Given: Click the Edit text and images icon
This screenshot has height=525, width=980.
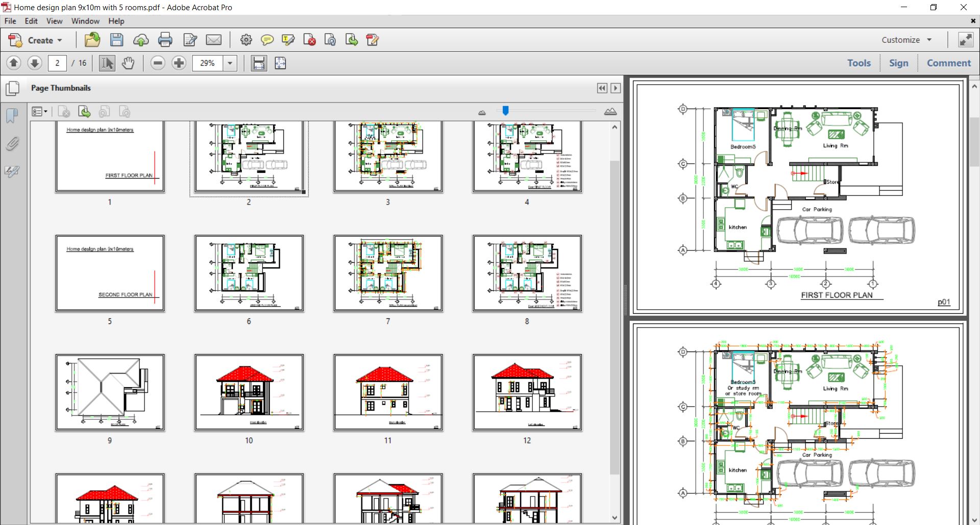Looking at the screenshot, I should [x=190, y=40].
